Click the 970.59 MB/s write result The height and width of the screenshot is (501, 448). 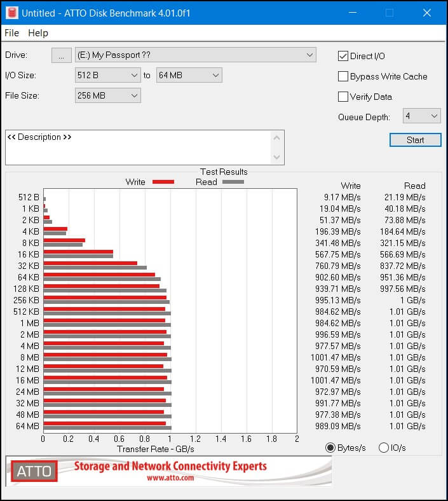pos(338,369)
